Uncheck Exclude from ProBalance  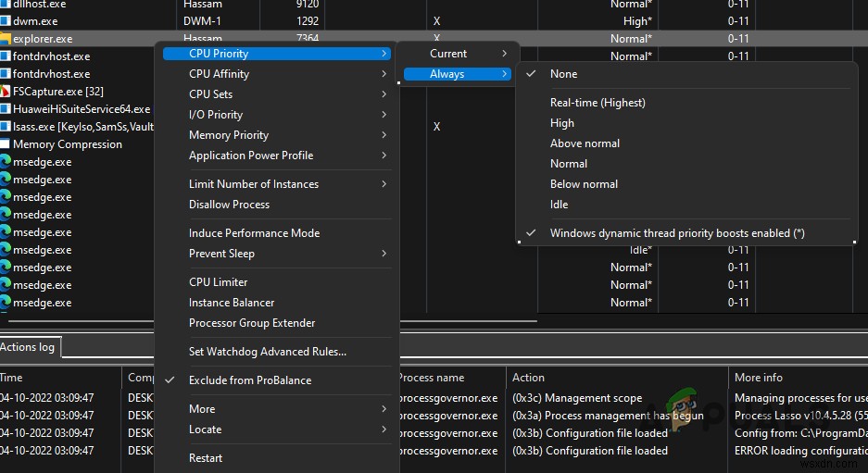(249, 380)
